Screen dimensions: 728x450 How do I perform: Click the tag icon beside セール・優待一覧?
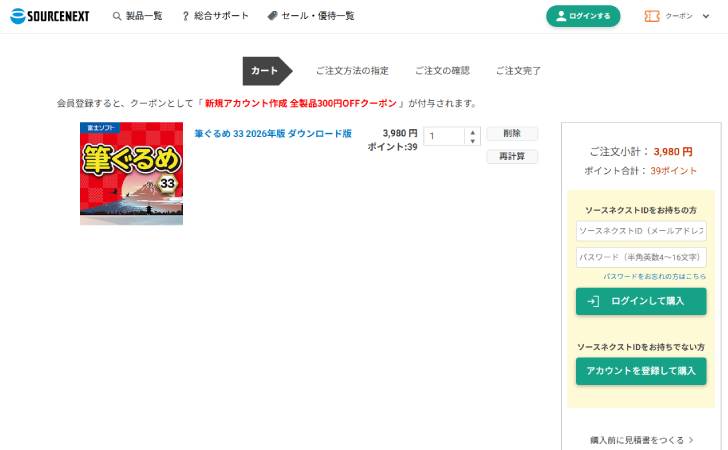(273, 16)
